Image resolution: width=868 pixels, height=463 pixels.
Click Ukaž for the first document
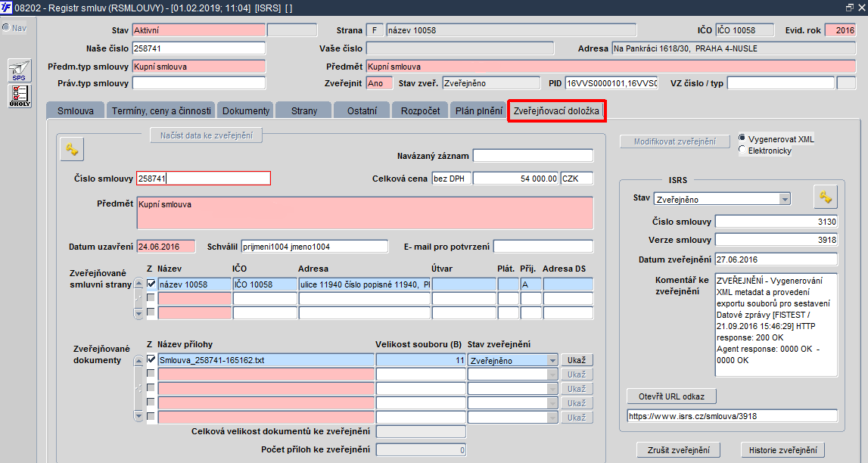576,360
